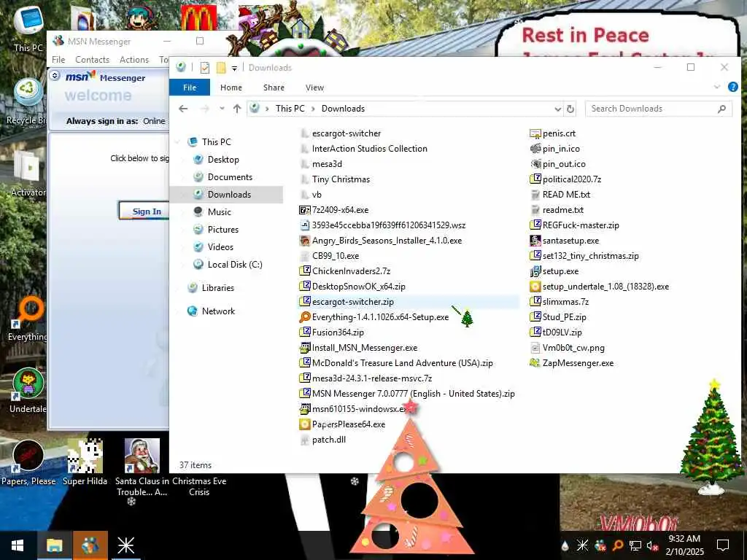Select ZapMessenger.exe file
The height and width of the screenshot is (560, 747).
click(x=572, y=363)
